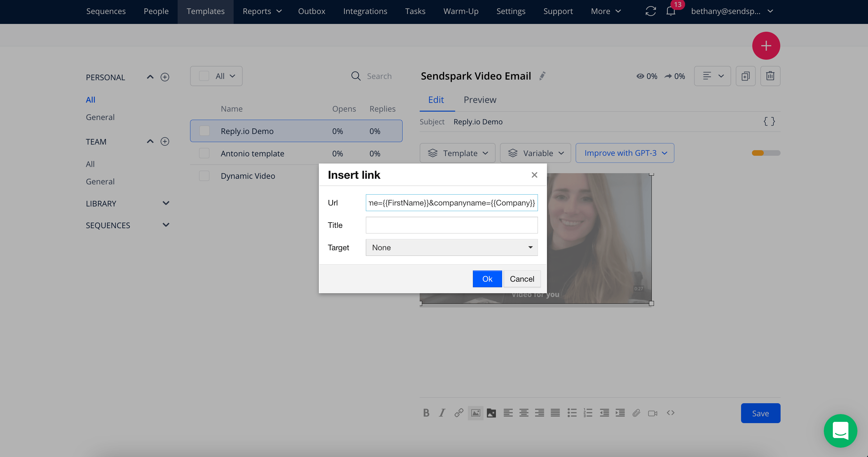Screen dimensions: 868x457
Task: Open the image folder gallery icon
Action: point(491,413)
